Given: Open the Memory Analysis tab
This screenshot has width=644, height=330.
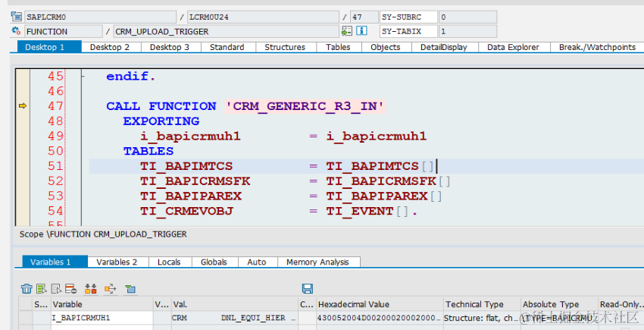Looking at the screenshot, I should click(317, 262).
